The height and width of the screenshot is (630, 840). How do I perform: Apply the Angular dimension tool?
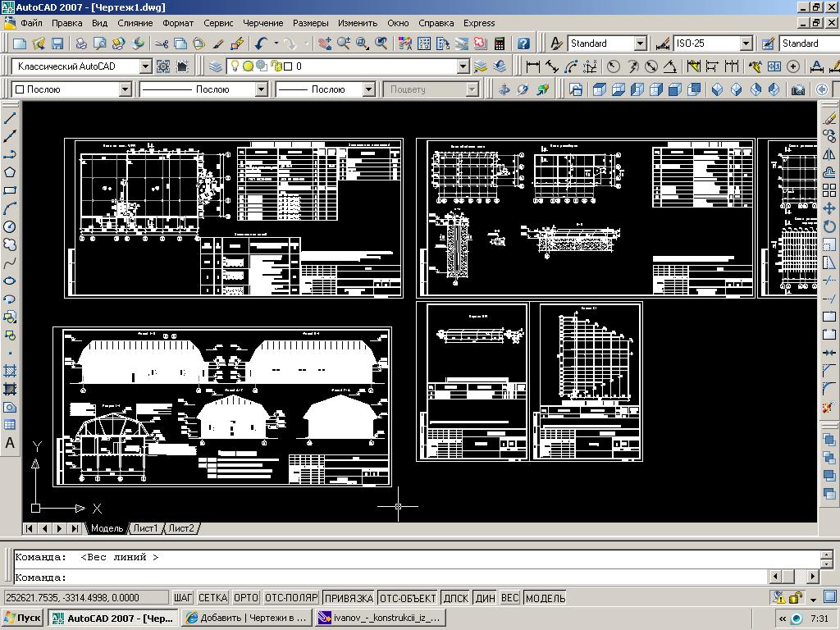tap(669, 66)
